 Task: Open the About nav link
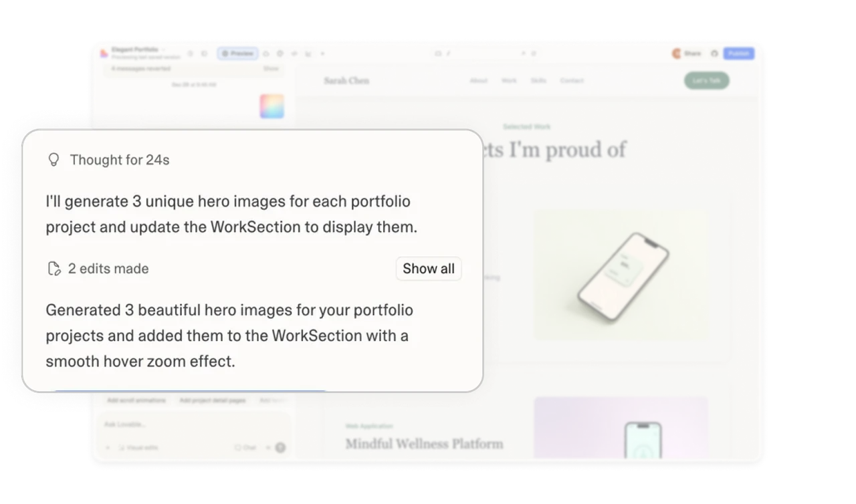(479, 81)
